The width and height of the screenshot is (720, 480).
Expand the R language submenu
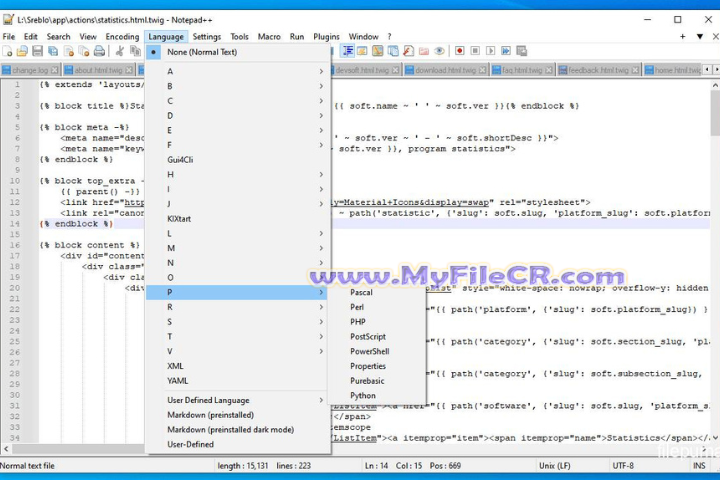click(x=238, y=307)
